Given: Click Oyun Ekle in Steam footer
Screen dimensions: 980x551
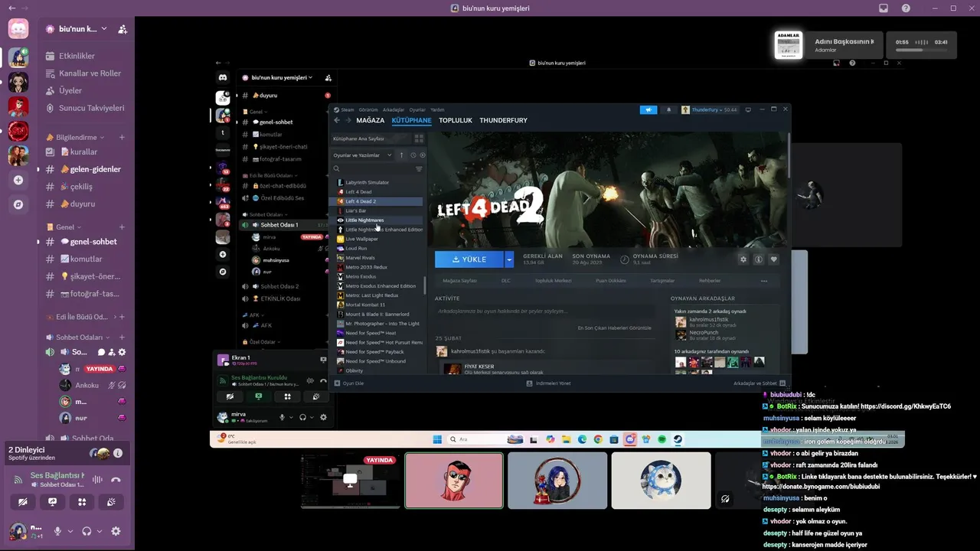Looking at the screenshot, I should pos(349,383).
